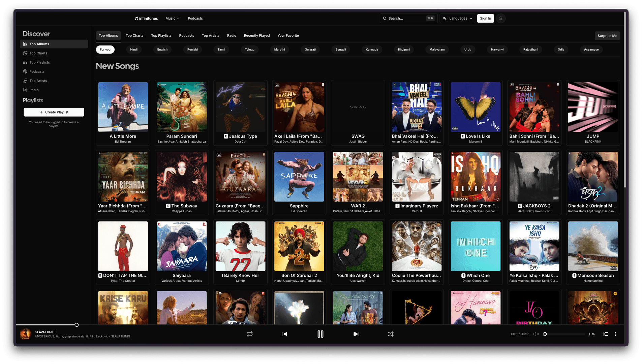This screenshot has height=364, width=642.
Task: Switch to the Radio tab
Action: coord(232,36)
